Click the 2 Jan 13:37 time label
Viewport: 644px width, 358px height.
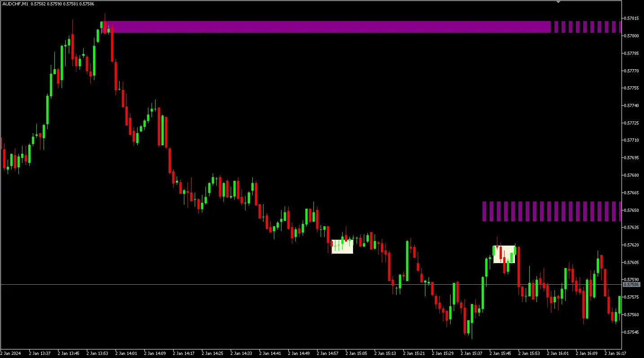[x=40, y=354]
